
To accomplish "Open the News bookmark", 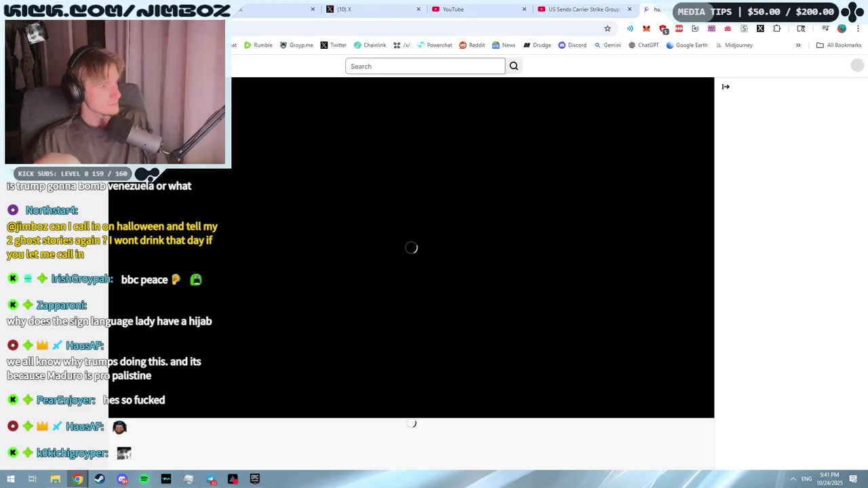I will point(504,45).
